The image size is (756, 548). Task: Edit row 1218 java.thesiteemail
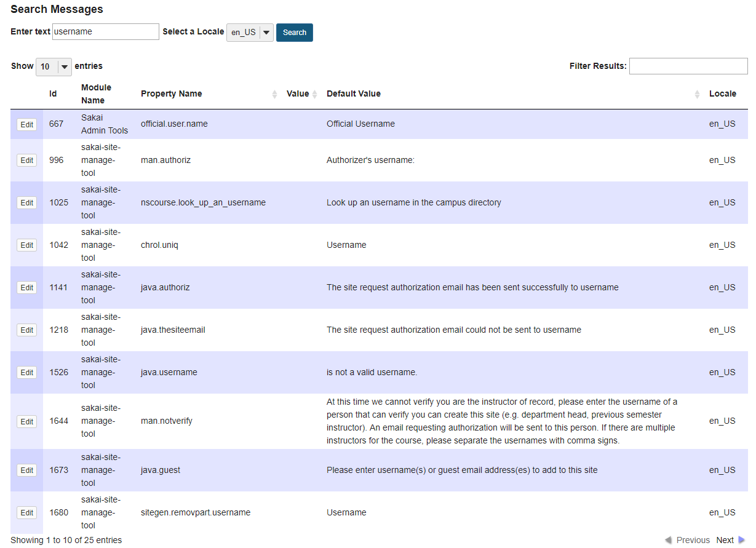(26, 330)
